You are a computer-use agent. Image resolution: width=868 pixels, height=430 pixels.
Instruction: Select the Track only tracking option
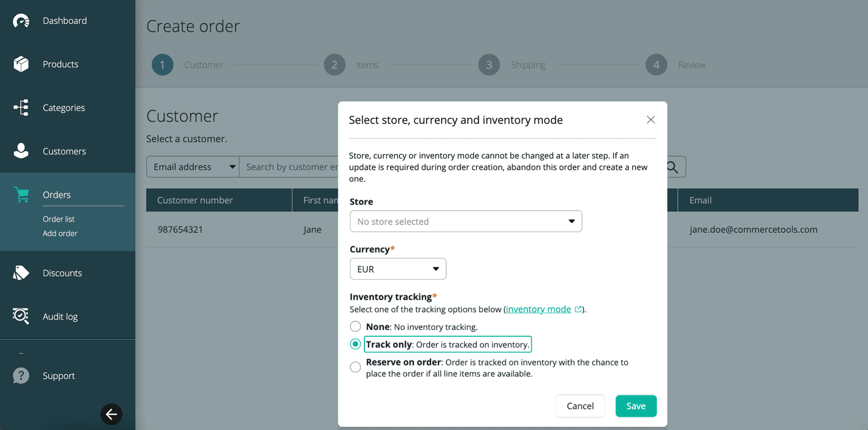355,344
